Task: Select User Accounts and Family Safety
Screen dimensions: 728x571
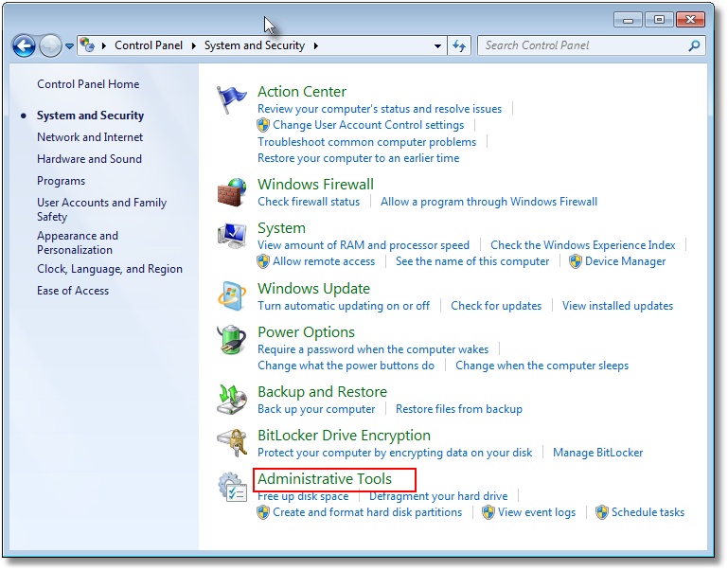Action: pyautogui.click(x=101, y=210)
